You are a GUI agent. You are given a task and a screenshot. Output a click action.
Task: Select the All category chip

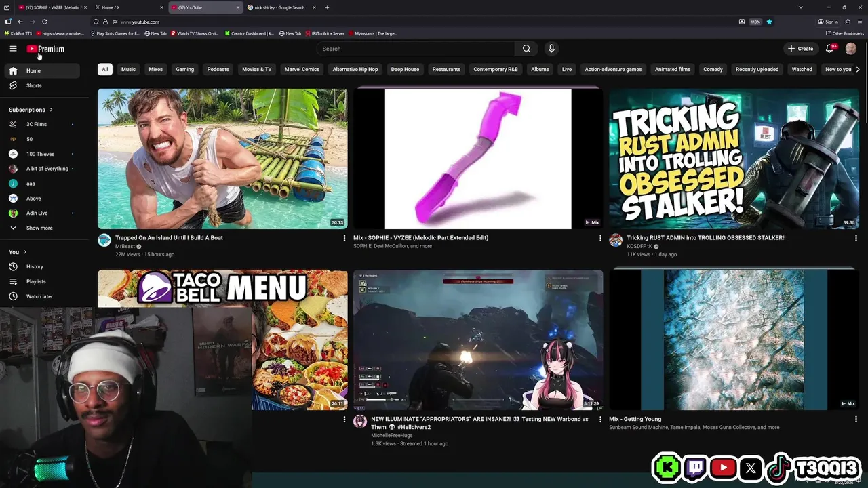pyautogui.click(x=105, y=69)
